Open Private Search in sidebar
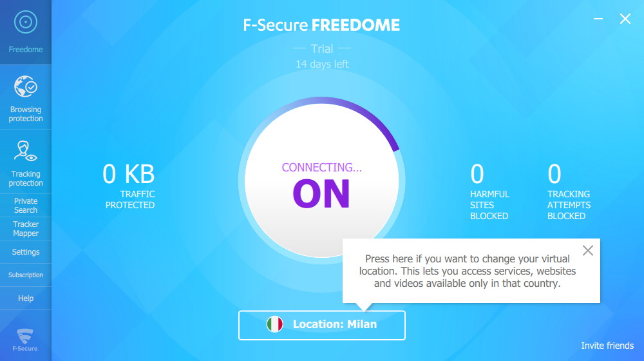Screen dimensions: 644x361 coord(26,206)
